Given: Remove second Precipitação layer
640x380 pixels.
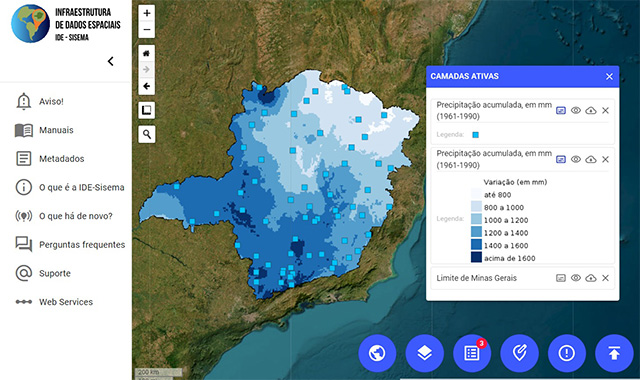Looking at the screenshot, I should pos(605,159).
